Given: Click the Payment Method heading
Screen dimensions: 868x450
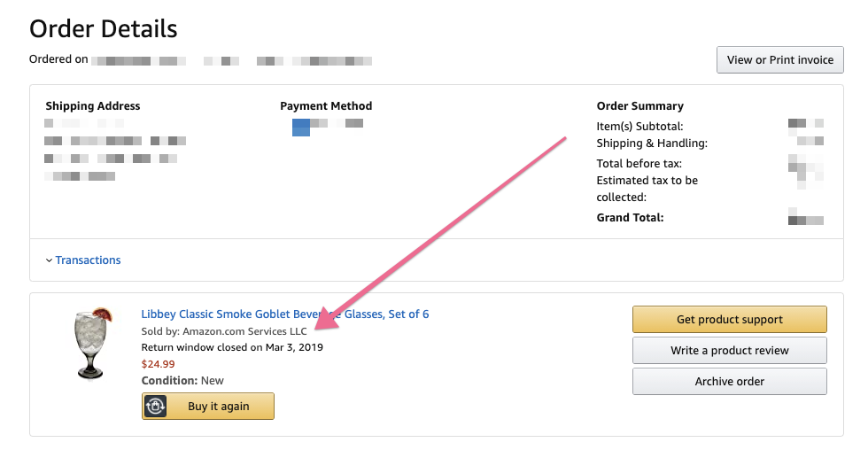Looking at the screenshot, I should coord(326,106).
